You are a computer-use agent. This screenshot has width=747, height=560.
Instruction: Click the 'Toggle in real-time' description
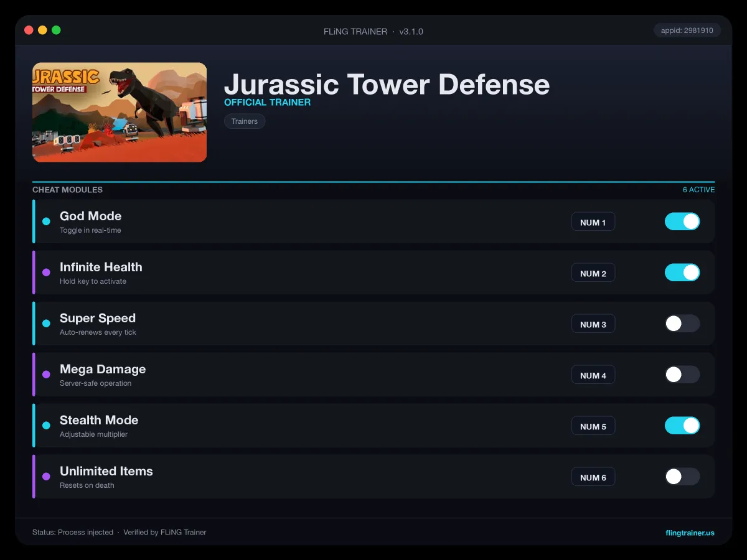[x=90, y=230]
